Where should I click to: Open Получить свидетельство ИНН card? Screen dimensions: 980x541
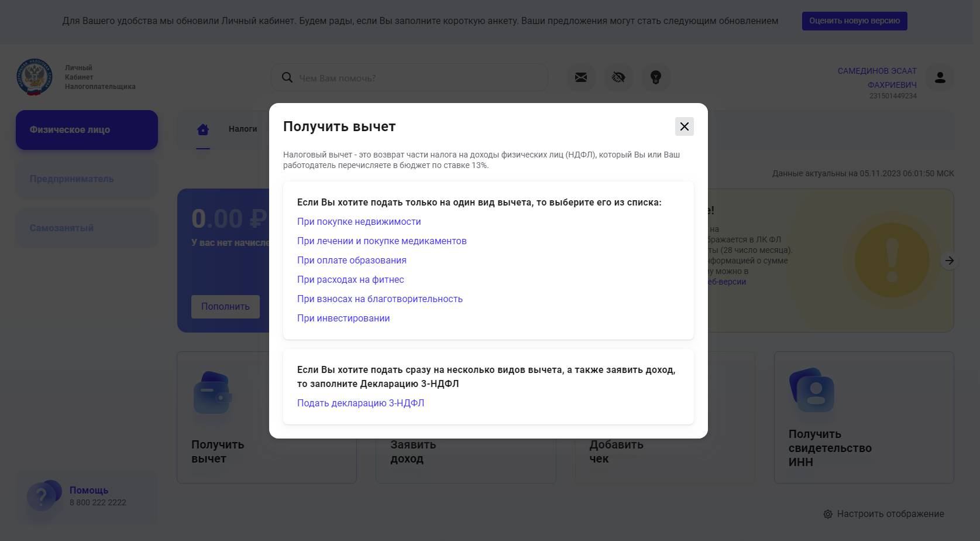[864, 417]
